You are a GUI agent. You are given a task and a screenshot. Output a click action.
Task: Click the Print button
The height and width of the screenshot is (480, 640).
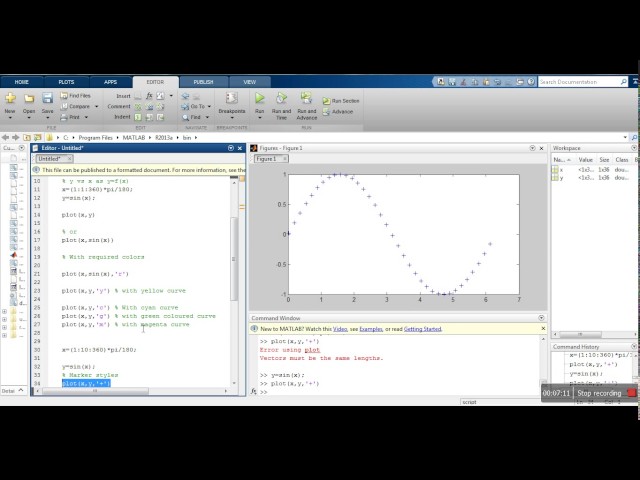(x=71, y=117)
